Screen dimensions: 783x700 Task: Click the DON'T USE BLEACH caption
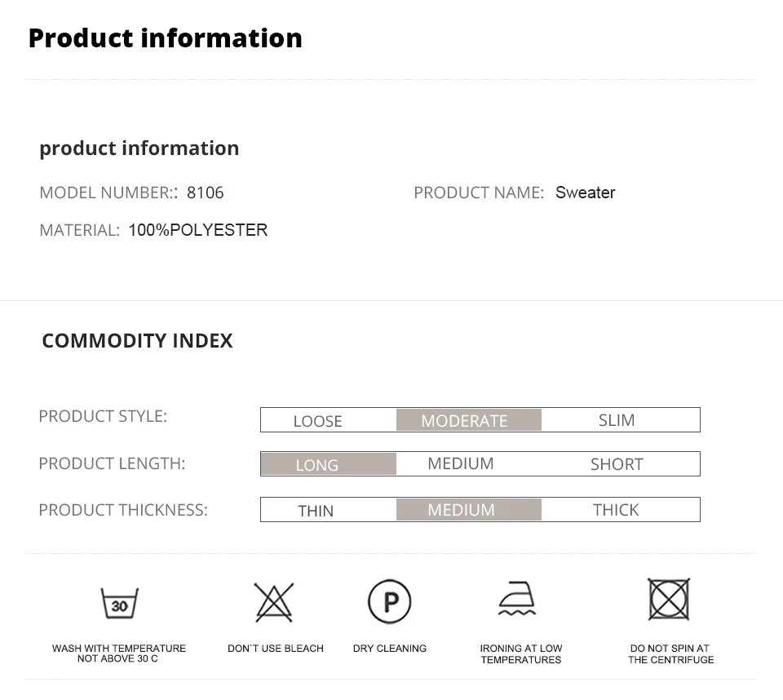tap(276, 648)
